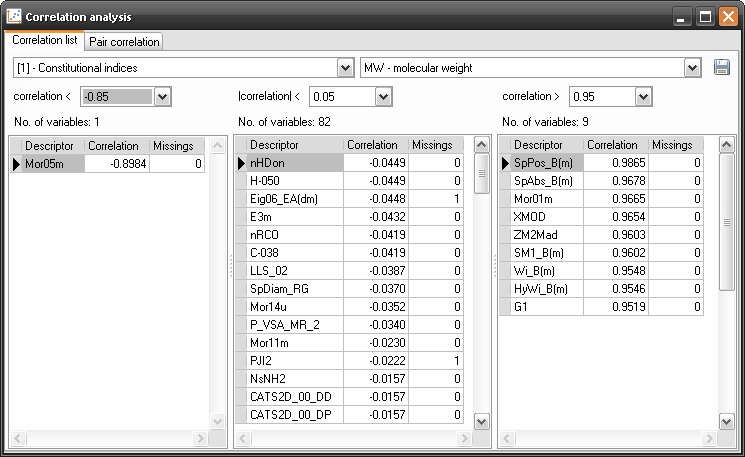
Task: Select the SpPos_B(m) descriptor row
Action: point(602,163)
